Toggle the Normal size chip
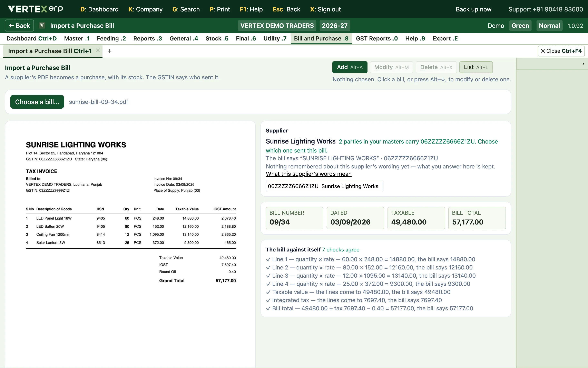This screenshot has height=368, width=588. click(x=549, y=26)
